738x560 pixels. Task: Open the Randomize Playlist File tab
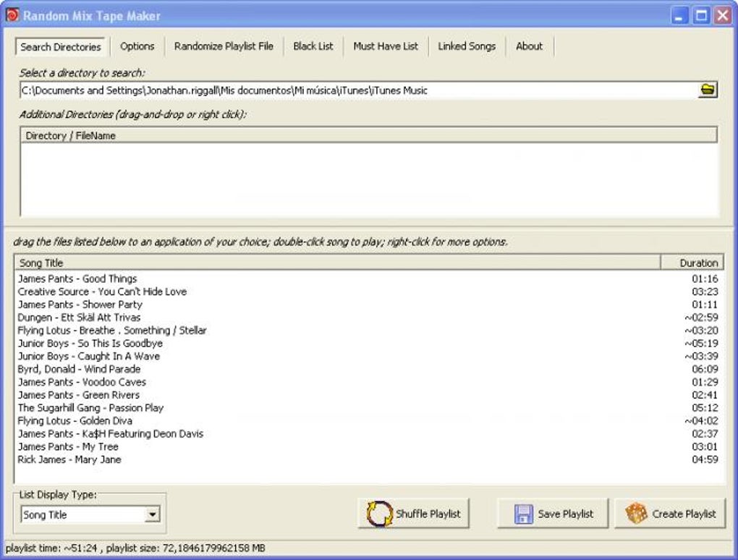click(x=224, y=46)
